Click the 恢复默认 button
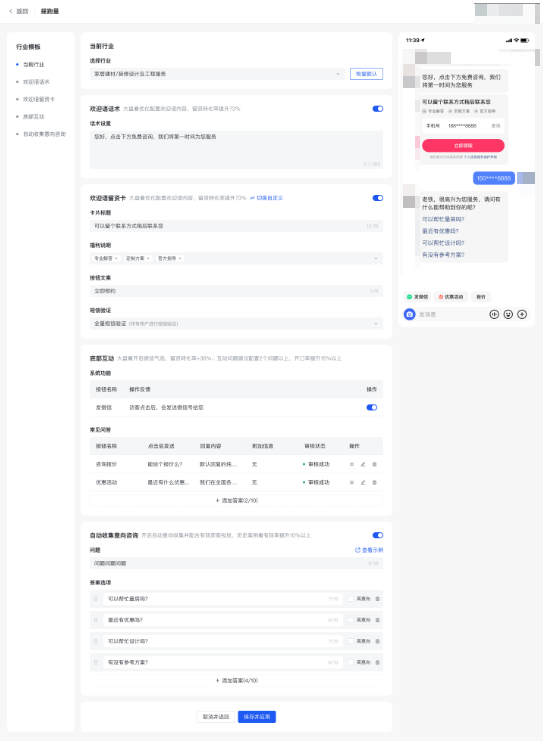 click(366, 74)
